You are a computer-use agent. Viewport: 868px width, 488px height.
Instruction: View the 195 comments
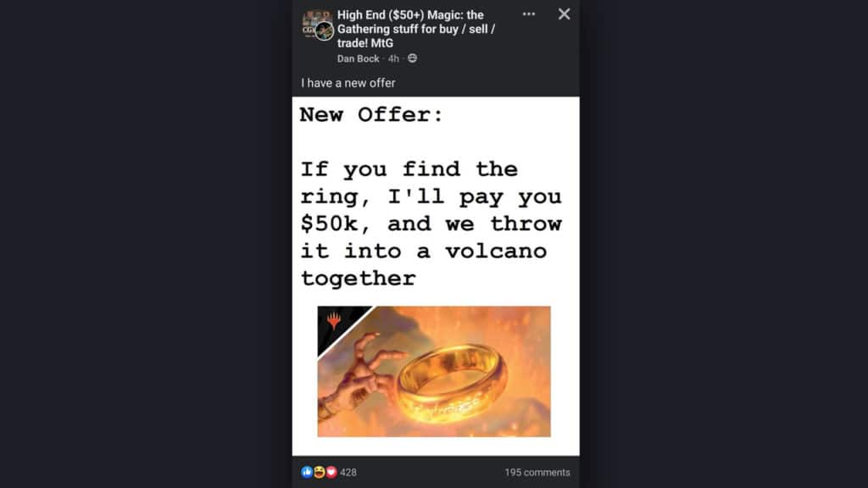[537, 473]
